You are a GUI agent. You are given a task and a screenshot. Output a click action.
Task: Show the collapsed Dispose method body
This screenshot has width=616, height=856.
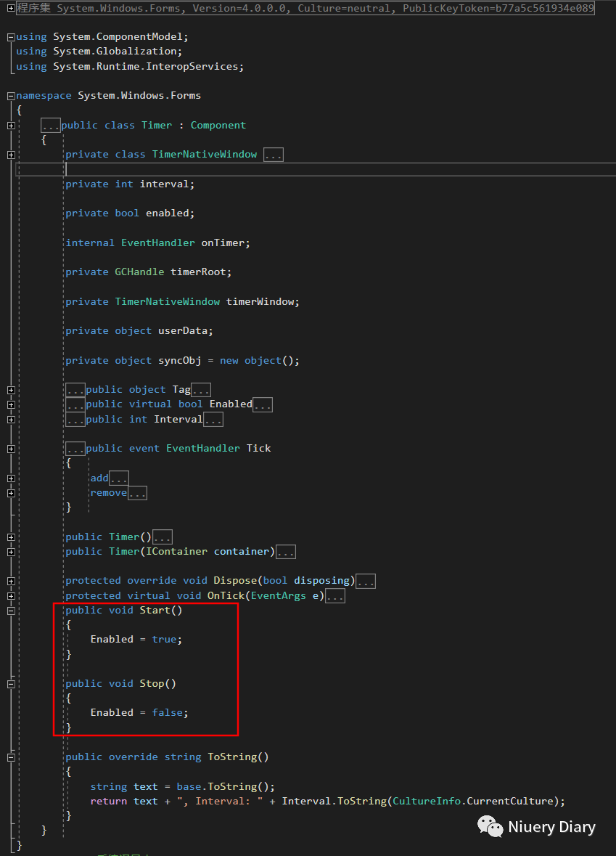[366, 580]
